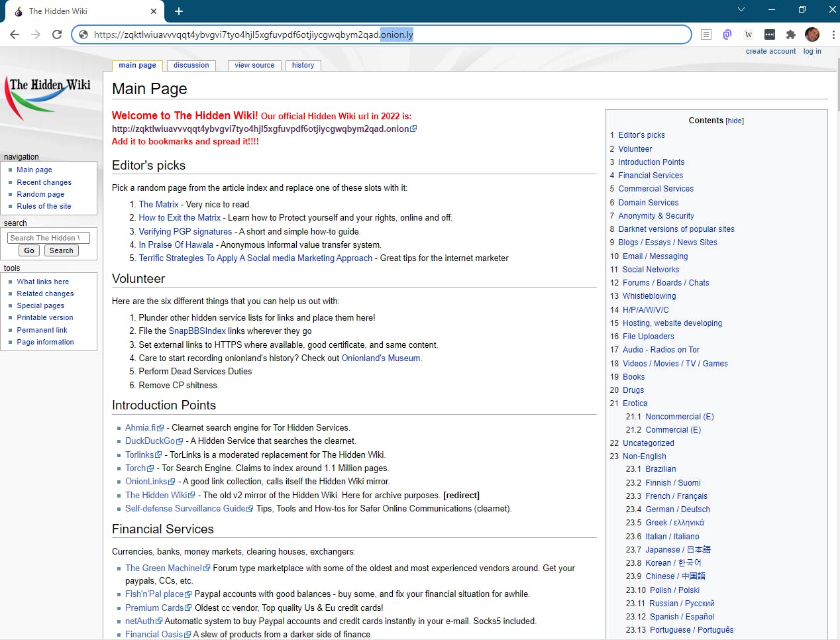Reload the page with refresh icon
The height and width of the screenshot is (640, 840).
coord(57,34)
